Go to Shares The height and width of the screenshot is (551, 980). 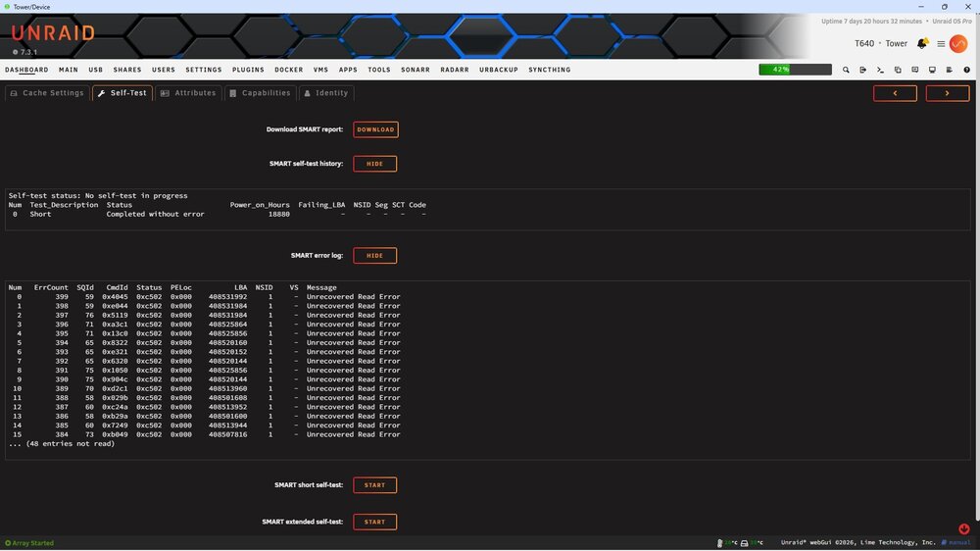(x=127, y=70)
